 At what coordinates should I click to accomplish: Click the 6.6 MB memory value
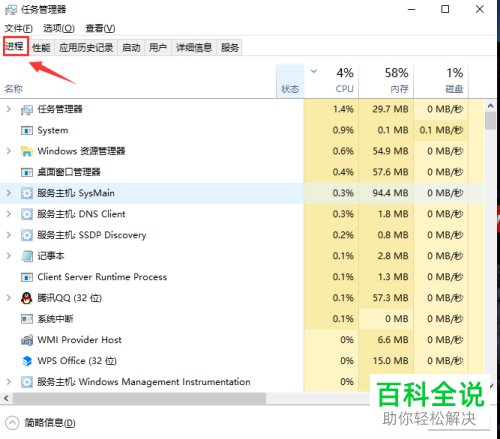tap(393, 340)
